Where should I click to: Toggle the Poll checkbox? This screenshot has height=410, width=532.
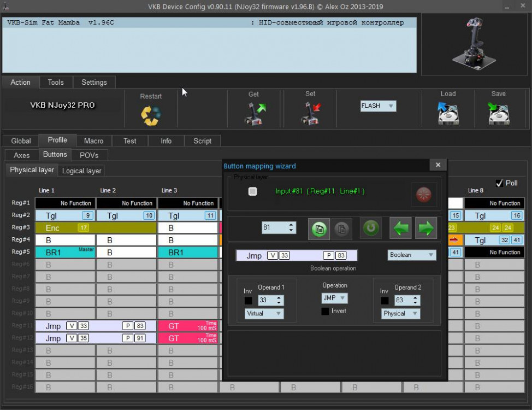point(499,183)
